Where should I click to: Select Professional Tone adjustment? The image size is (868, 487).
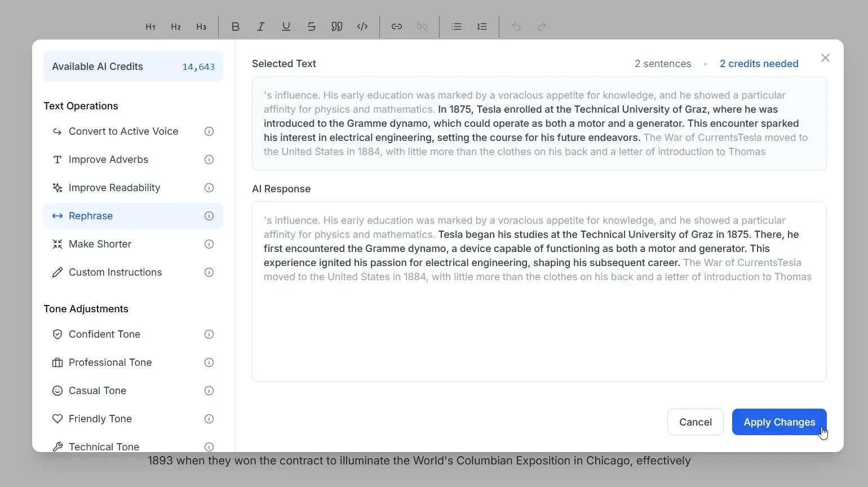click(x=110, y=362)
